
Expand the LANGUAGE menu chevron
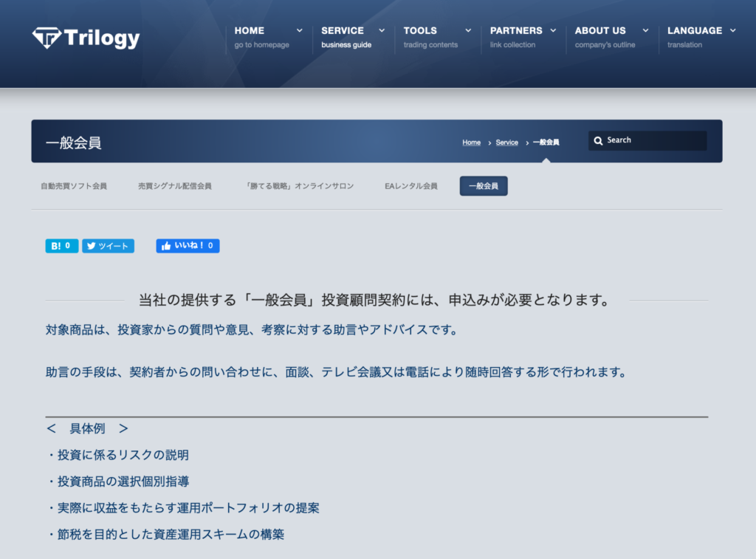(x=732, y=31)
